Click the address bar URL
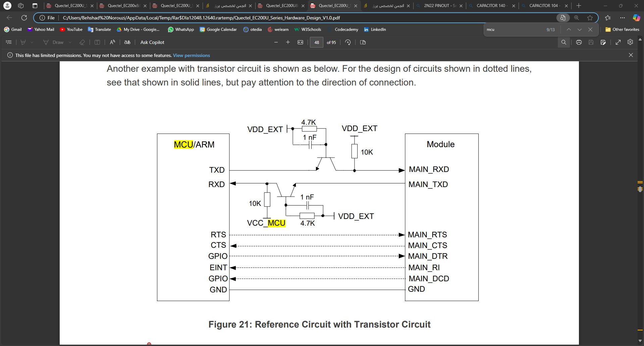Screen dimensions: 644x346 (201, 18)
